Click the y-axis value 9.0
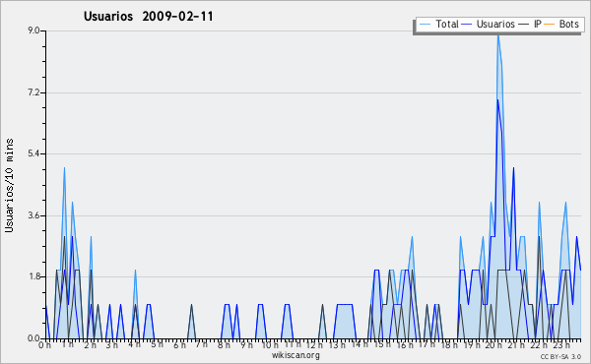The width and height of the screenshot is (591, 364). 33,30
